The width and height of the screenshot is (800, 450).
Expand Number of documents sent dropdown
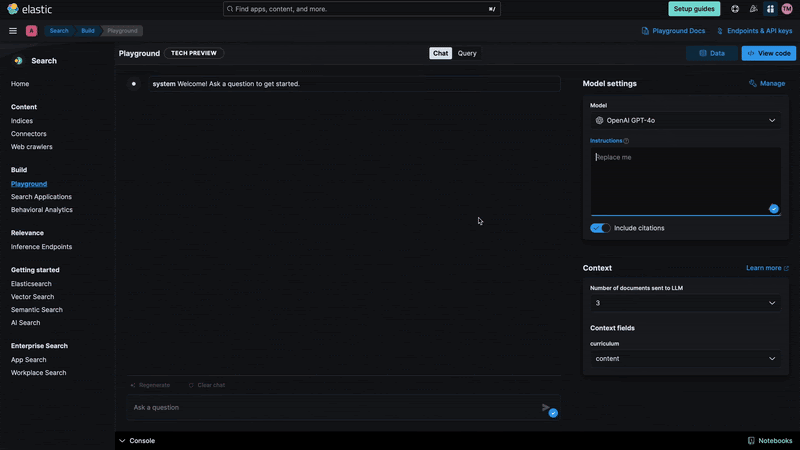point(685,303)
